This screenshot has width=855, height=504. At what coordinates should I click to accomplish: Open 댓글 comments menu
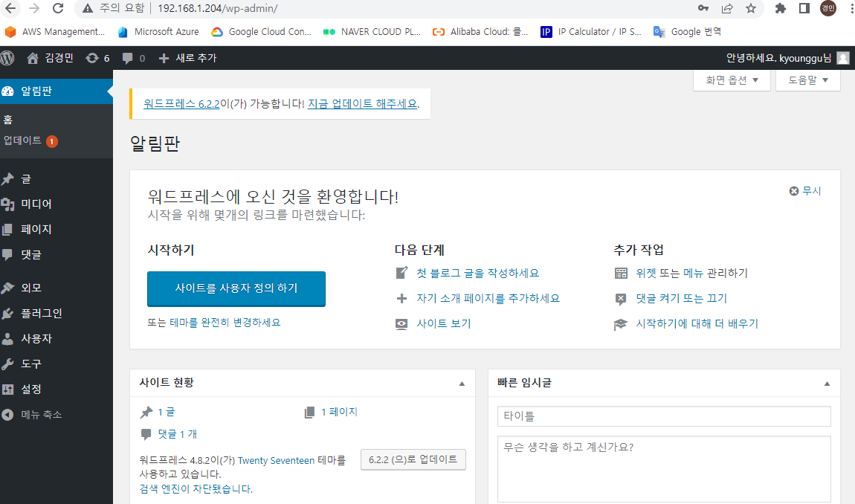pyautogui.click(x=57, y=255)
